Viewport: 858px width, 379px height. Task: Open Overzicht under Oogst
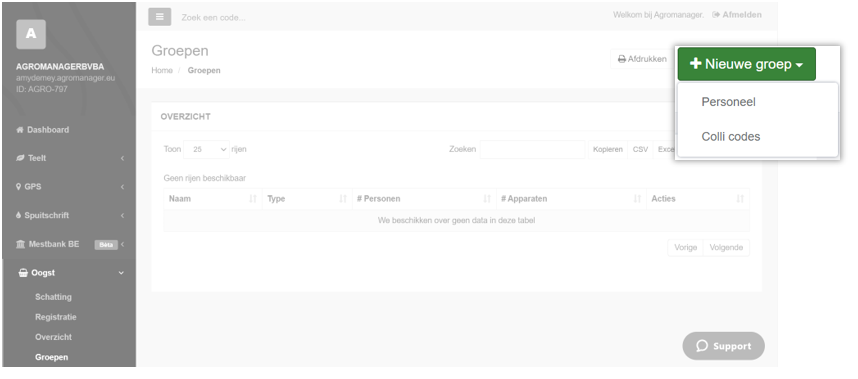[54, 337]
